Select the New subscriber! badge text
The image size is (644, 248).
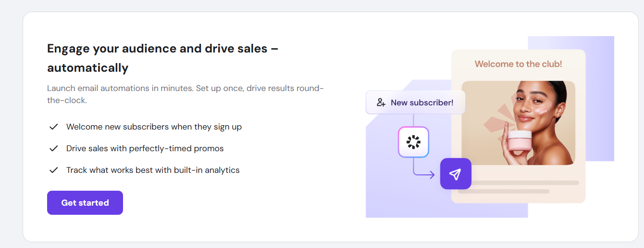421,103
